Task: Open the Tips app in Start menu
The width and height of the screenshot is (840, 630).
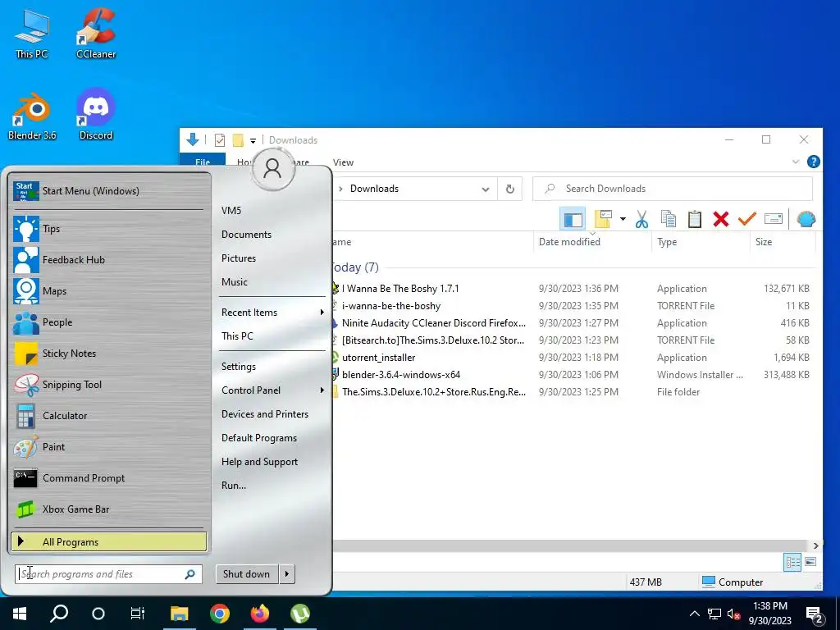Action: coord(109,229)
